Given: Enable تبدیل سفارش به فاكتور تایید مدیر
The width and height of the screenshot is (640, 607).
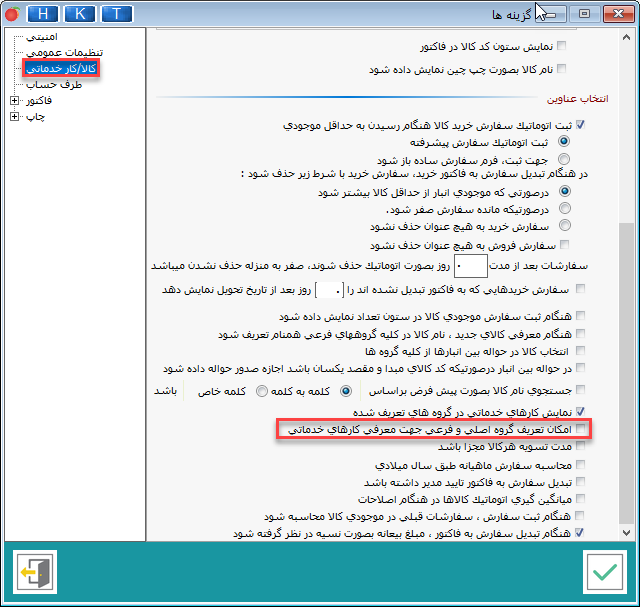Looking at the screenshot, I should (x=580, y=482).
